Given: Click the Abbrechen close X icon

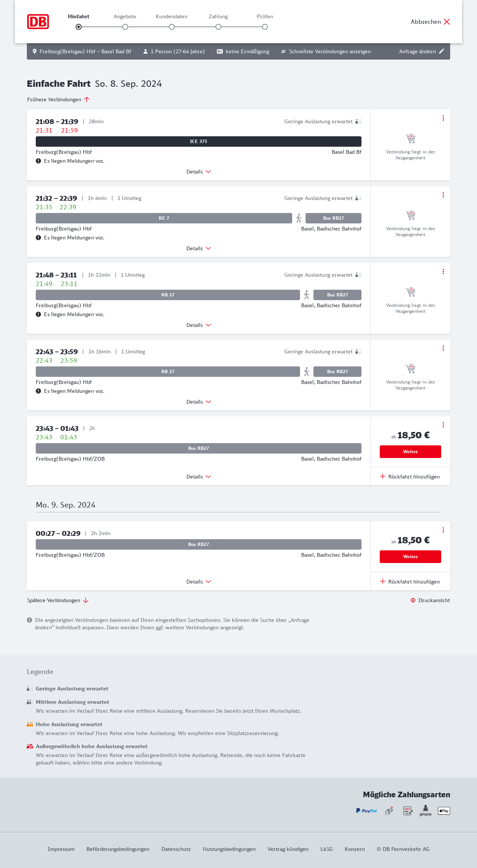Looking at the screenshot, I should tap(447, 22).
